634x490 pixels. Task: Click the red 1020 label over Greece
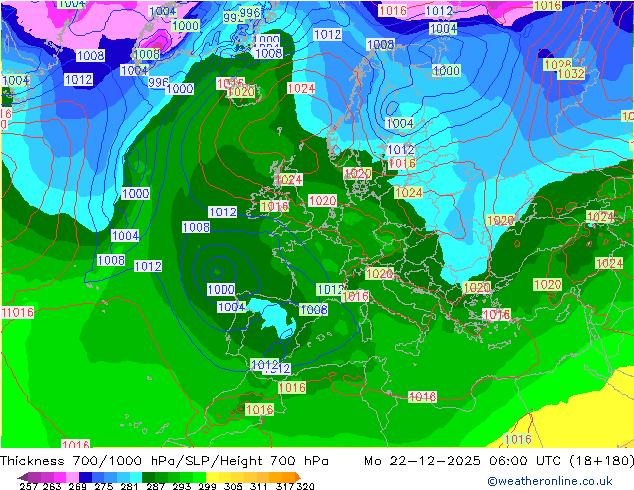[476, 287]
